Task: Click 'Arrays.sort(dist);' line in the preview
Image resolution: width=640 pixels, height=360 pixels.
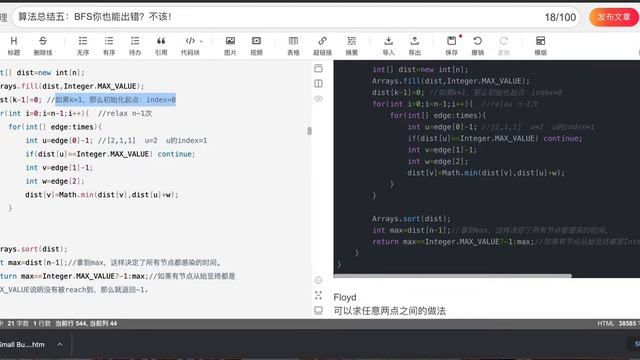Action: (411, 219)
